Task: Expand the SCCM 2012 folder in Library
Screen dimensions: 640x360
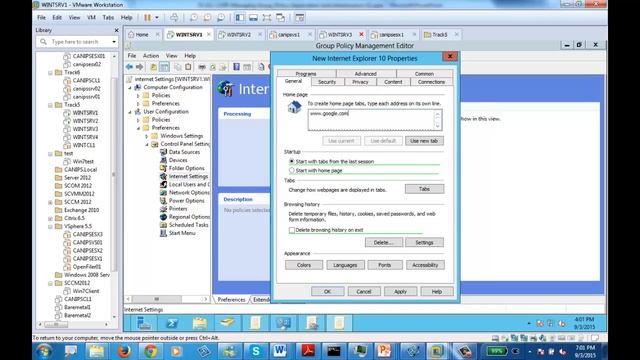Action: pyautogui.click(x=50, y=202)
